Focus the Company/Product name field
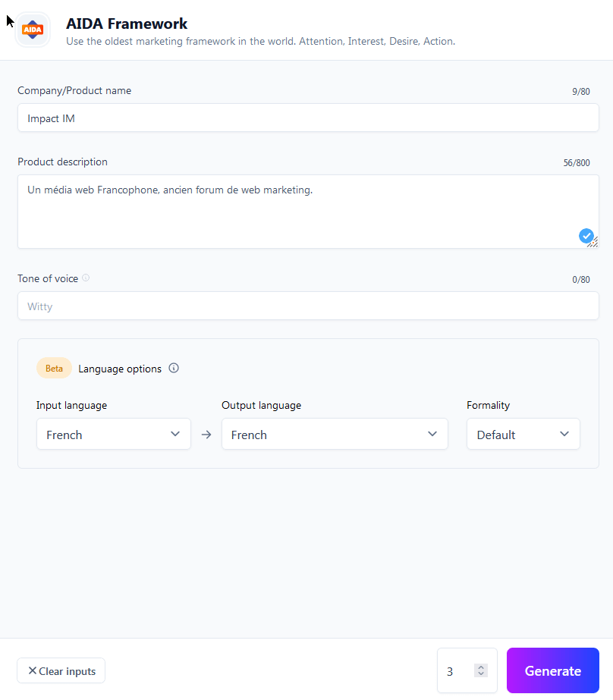The height and width of the screenshot is (700, 613). point(307,118)
